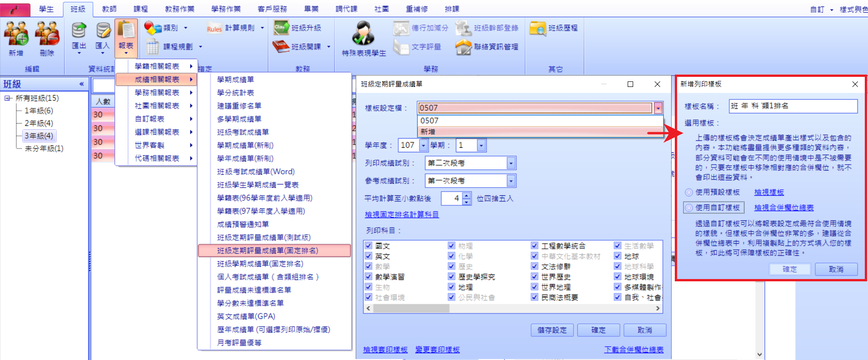This screenshot has width=868, height=360.
Task: Decrease the decimal places stepper
Action: pos(467,202)
